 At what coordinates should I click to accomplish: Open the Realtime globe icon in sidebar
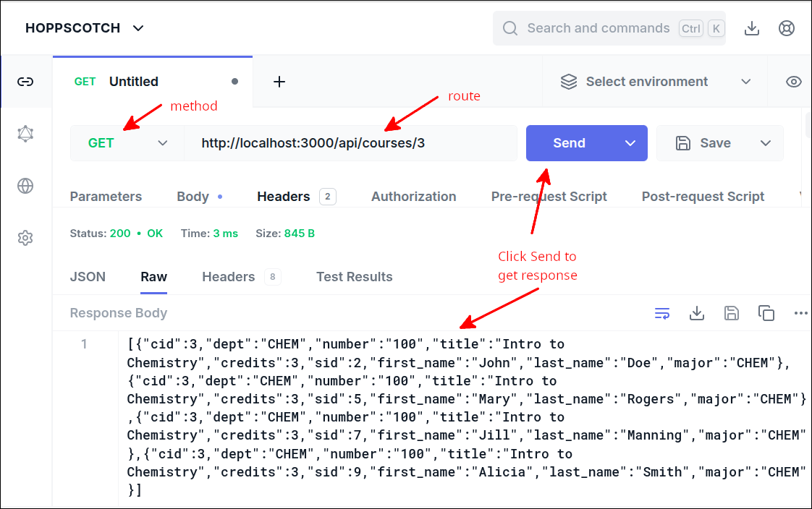point(25,186)
